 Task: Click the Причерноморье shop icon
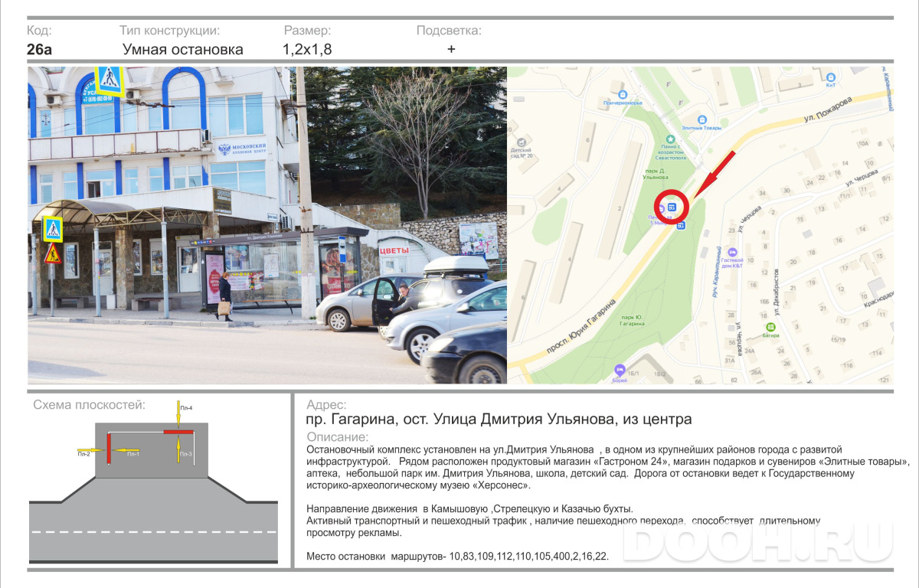tap(623, 94)
